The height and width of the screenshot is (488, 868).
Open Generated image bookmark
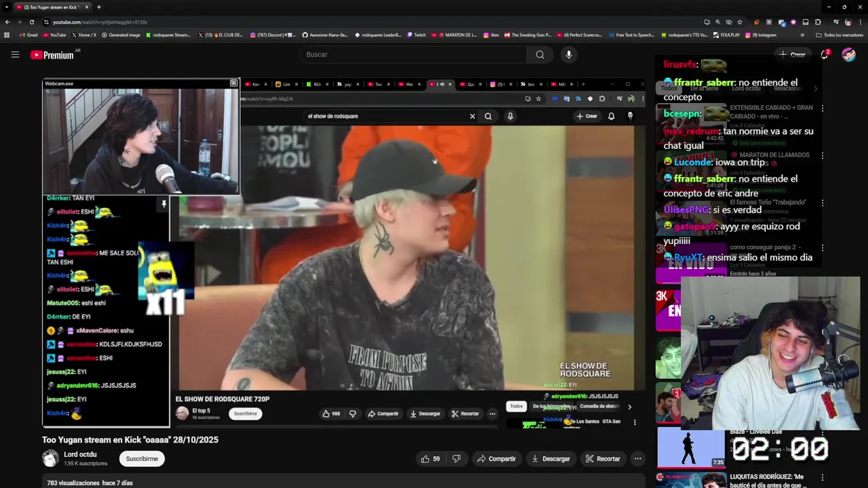pyautogui.click(x=121, y=35)
